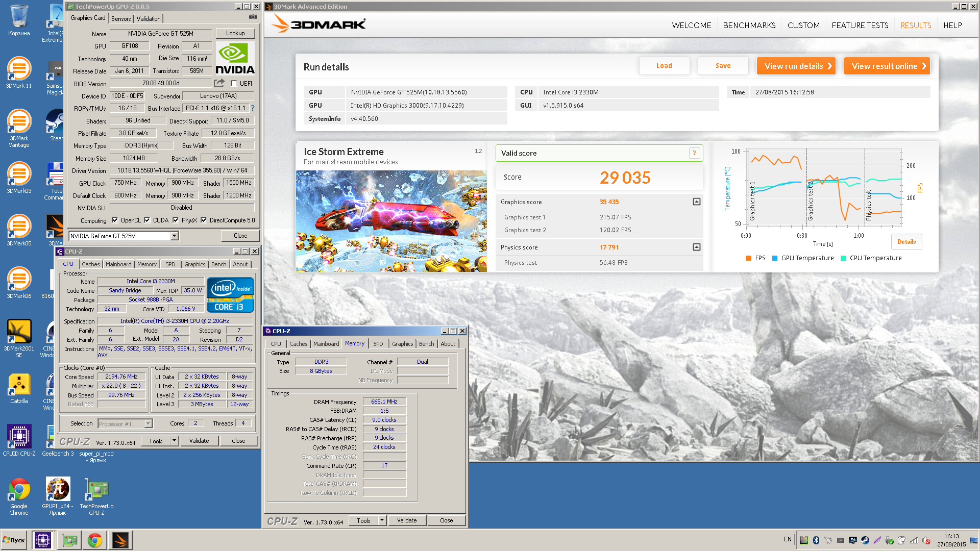Viewport: 980px width, 551px height.
Task: Click the NVIDIA logo in GPU-Z
Action: tap(235, 59)
